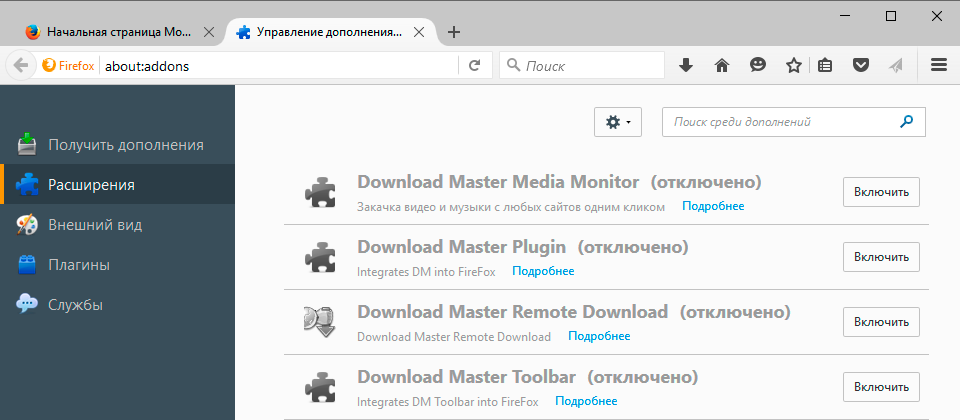
Task: Select the Управление дополнениями tab
Action: 329,32
